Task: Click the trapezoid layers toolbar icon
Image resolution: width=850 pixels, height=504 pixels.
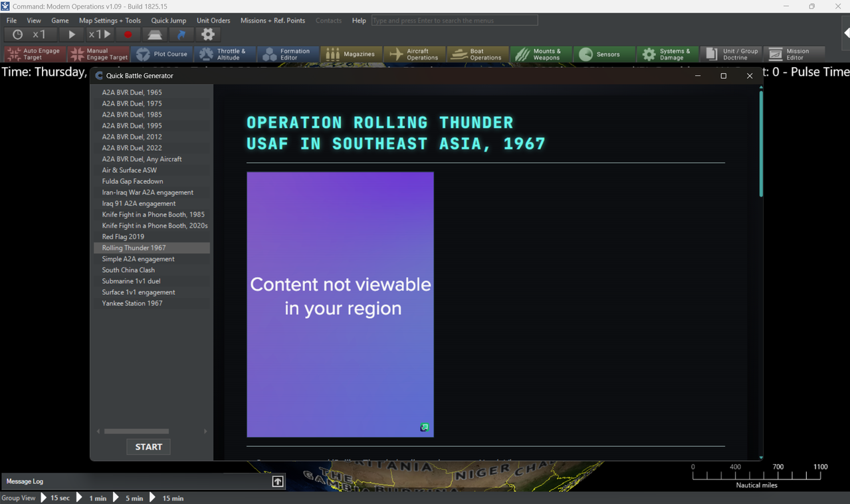Action: tap(155, 35)
